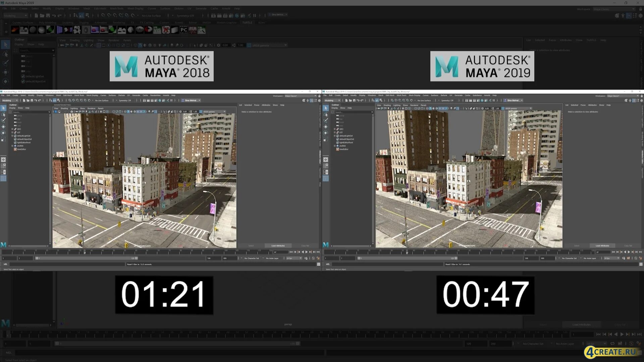The image size is (644, 362).
Task: Open viewport Shading menu in Maya 2018 window
Action: (x=64, y=108)
